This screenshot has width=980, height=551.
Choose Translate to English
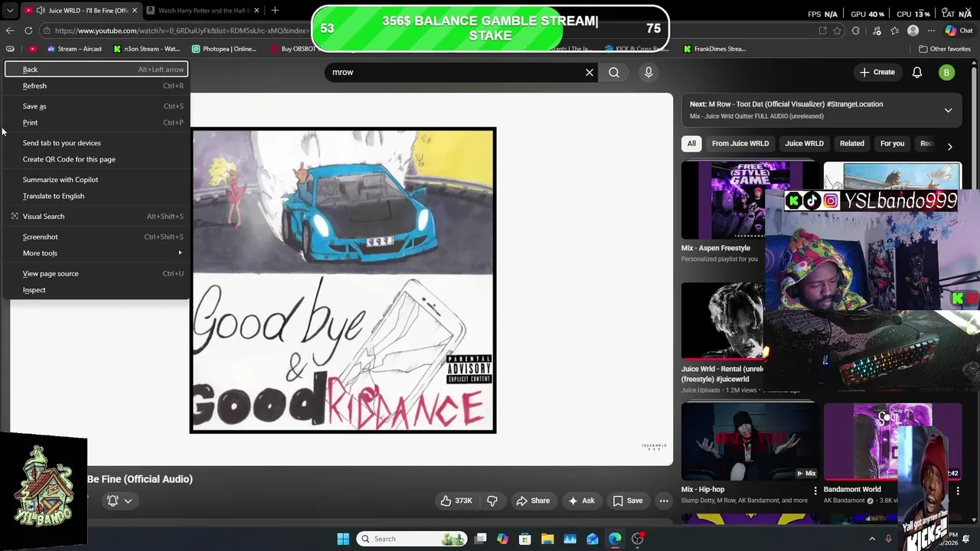pyautogui.click(x=96, y=196)
